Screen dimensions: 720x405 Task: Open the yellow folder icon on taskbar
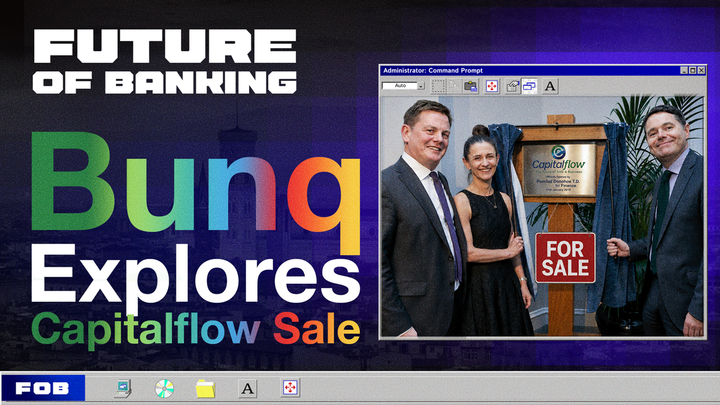pyautogui.click(x=205, y=388)
